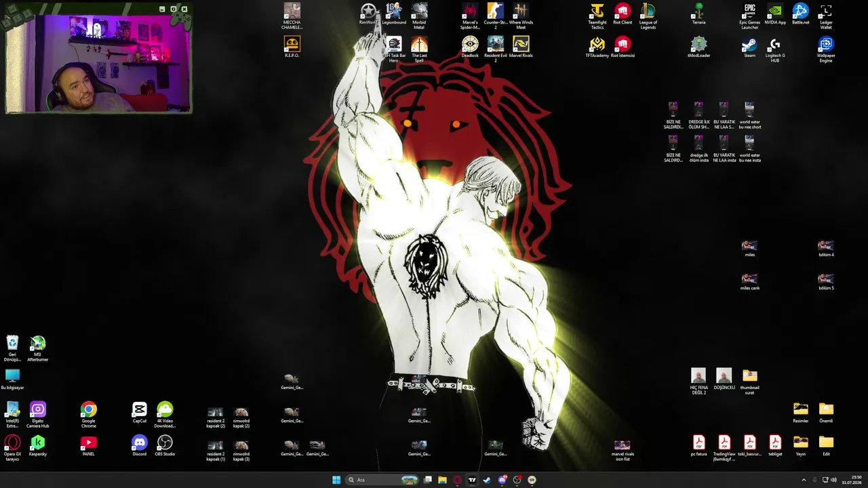
Task: Select the miles canlı video file
Action: 749,282
